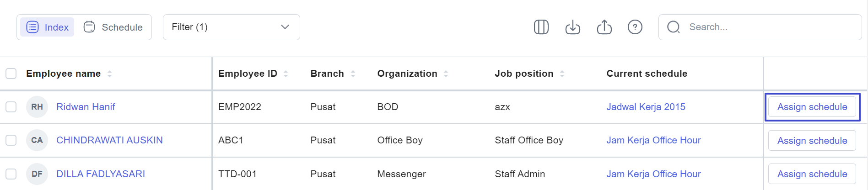Viewport: 868px width, 190px height.
Task: Expand the Filter (1) dropdown
Action: 232,27
